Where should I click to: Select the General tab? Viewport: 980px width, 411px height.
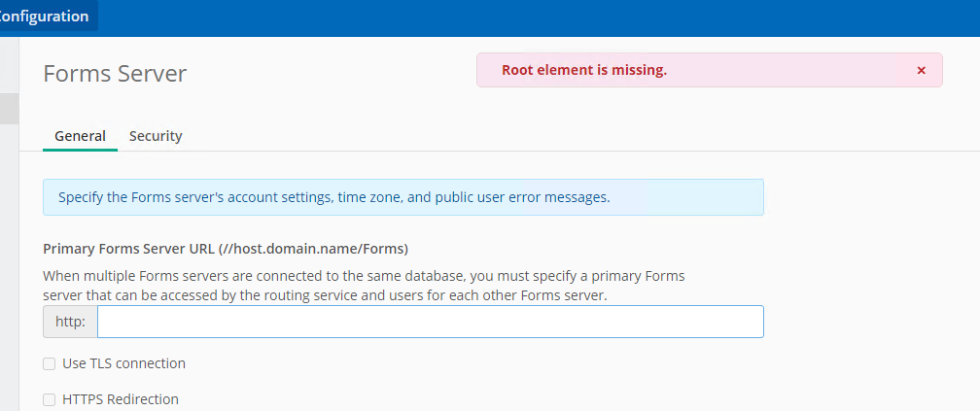[x=80, y=136]
